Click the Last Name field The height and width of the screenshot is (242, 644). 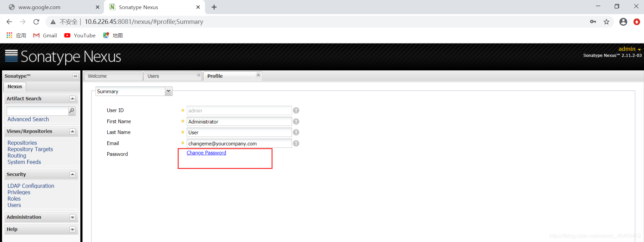click(239, 132)
